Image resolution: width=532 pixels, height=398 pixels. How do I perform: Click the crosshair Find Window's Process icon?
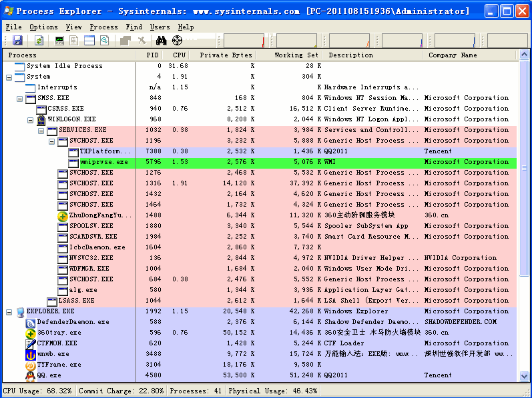coord(177,41)
